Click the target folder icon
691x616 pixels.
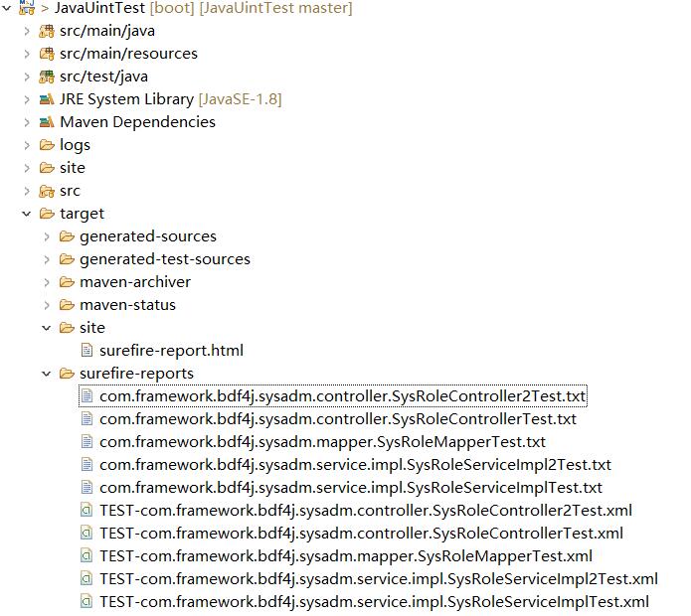47,214
